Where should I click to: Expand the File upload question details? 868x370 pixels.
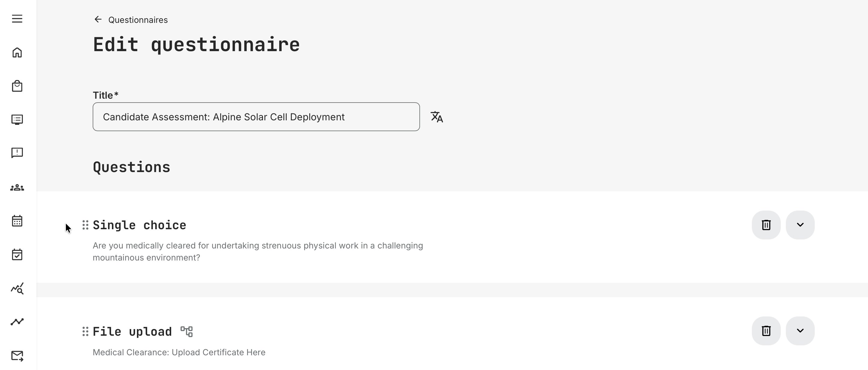click(801, 331)
